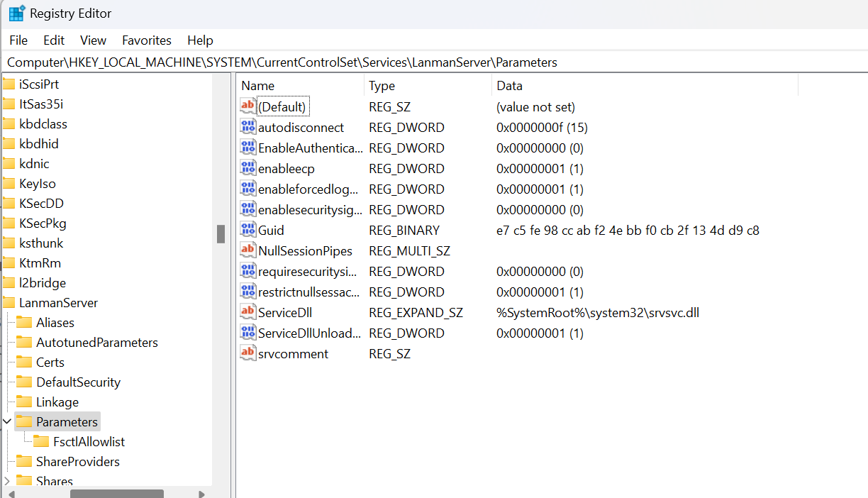Open the File menu
Viewport: 868px width, 498px height.
(18, 40)
